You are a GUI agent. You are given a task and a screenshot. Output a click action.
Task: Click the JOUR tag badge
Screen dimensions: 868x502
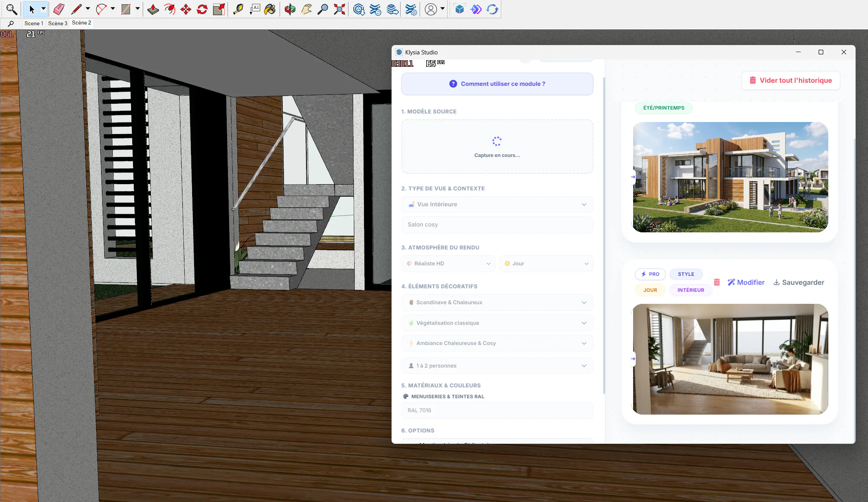650,290
